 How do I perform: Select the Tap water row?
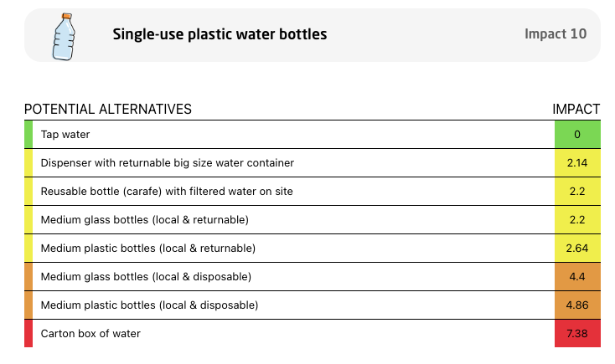pyautogui.click(x=313, y=135)
